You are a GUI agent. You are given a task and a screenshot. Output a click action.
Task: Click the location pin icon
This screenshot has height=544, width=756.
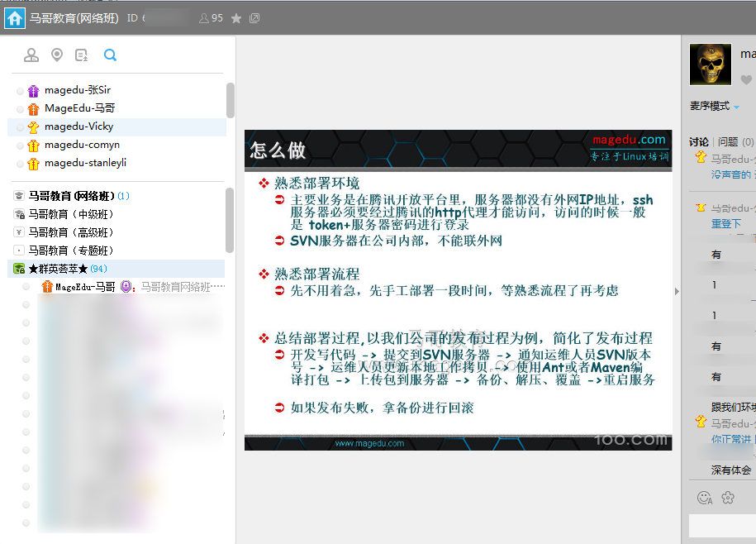click(57, 55)
